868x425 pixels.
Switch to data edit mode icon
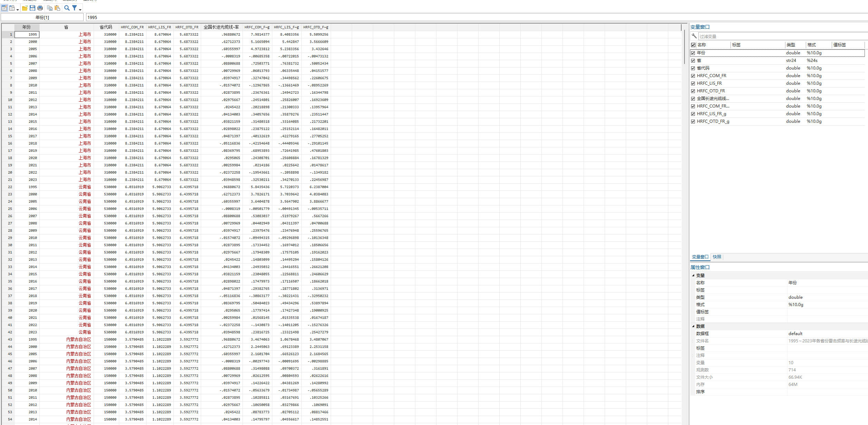coord(4,8)
